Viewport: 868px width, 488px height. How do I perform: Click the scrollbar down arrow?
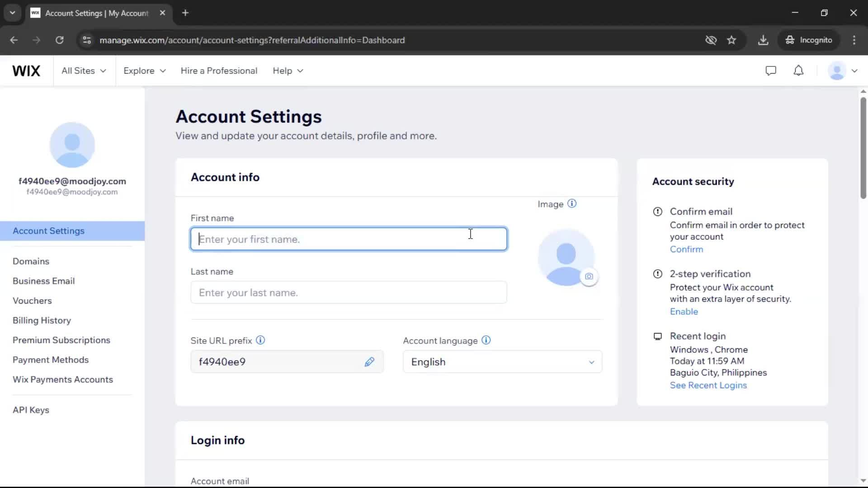pyautogui.click(x=863, y=481)
